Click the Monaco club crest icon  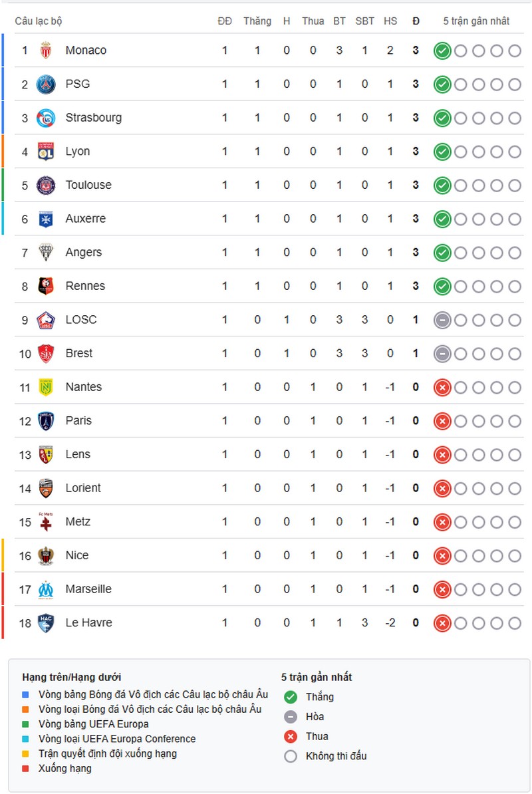pos(46,50)
